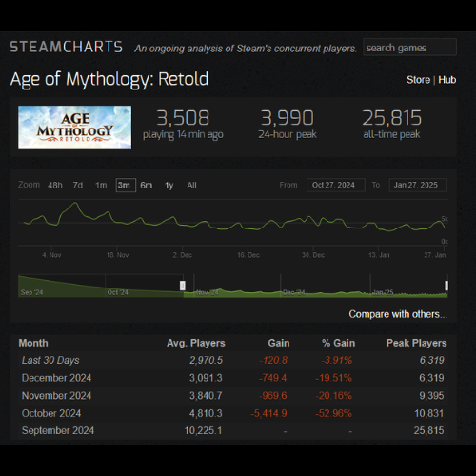
Task: Click Compare with others link
Action: coord(398,314)
